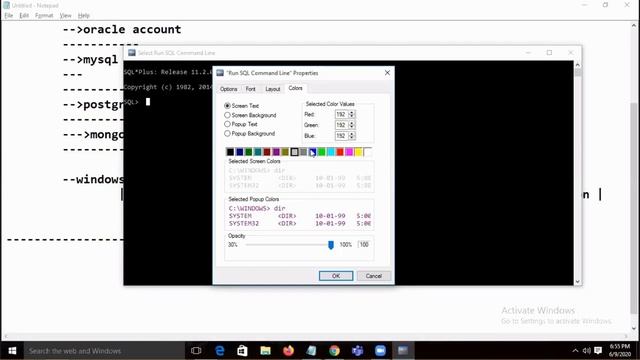Pick the dark green color swatch
This screenshot has height=360, width=640.
(x=249, y=152)
